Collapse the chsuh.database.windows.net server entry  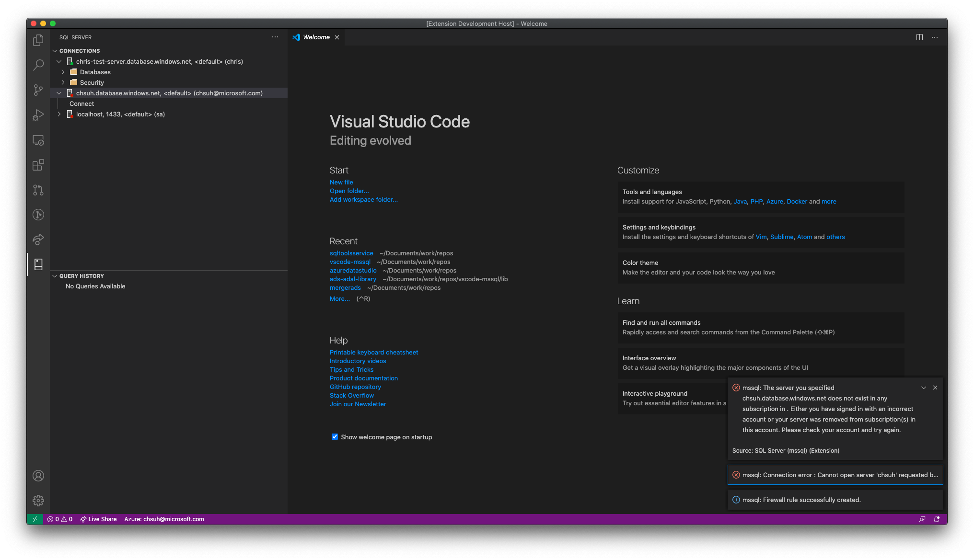point(59,93)
